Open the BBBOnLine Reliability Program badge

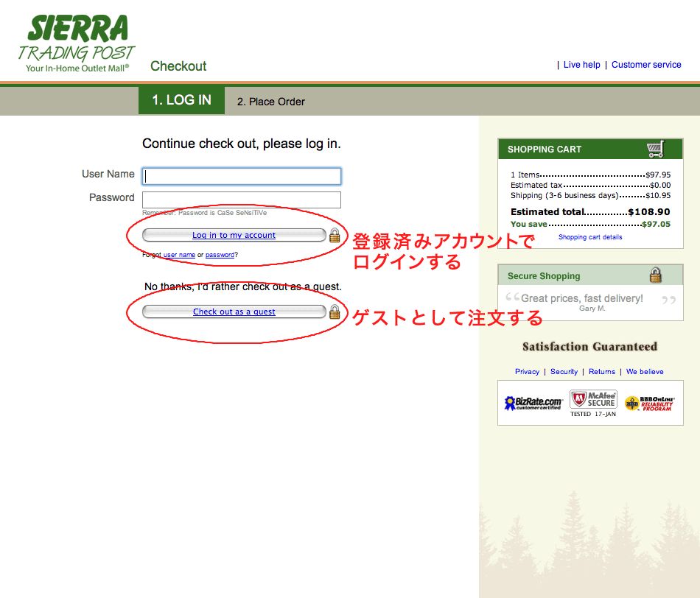point(650,403)
